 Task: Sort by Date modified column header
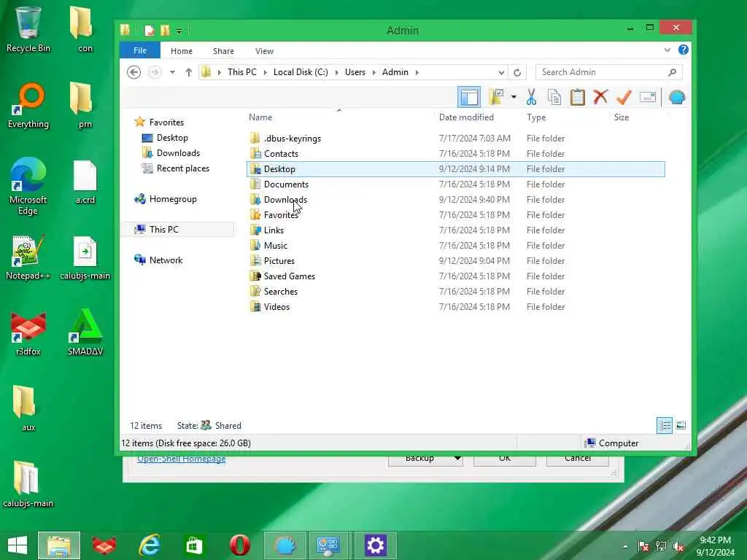point(466,117)
